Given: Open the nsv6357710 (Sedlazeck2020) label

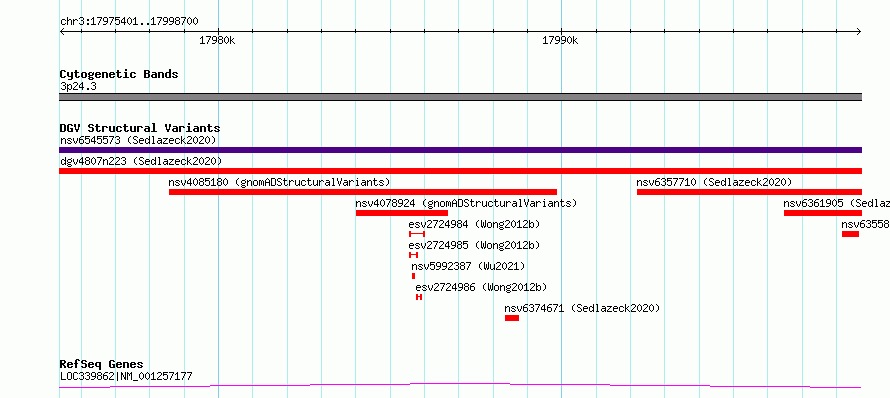Looking at the screenshot, I should pos(714,182).
